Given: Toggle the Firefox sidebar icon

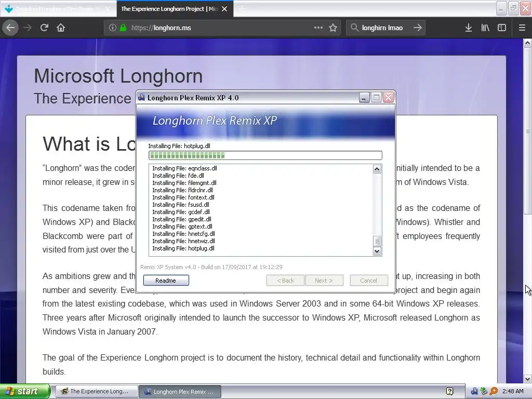Looking at the screenshot, I should tap(502, 28).
